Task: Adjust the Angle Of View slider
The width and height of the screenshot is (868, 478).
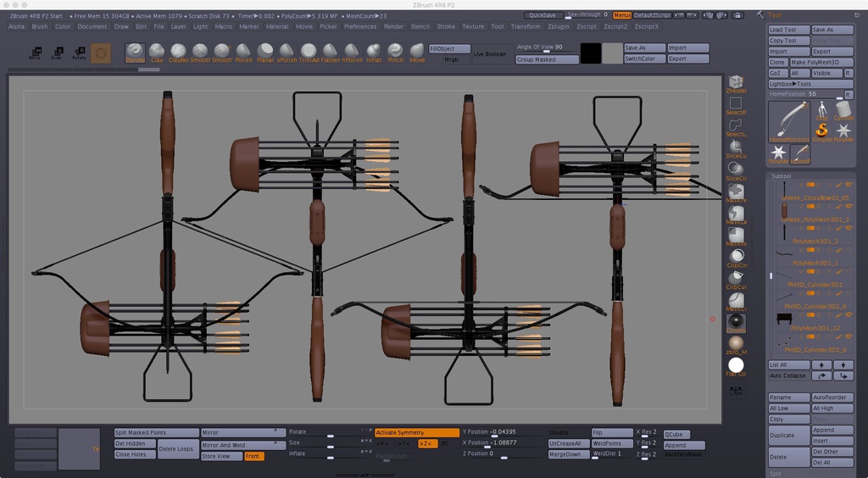Action: pyautogui.click(x=547, y=47)
